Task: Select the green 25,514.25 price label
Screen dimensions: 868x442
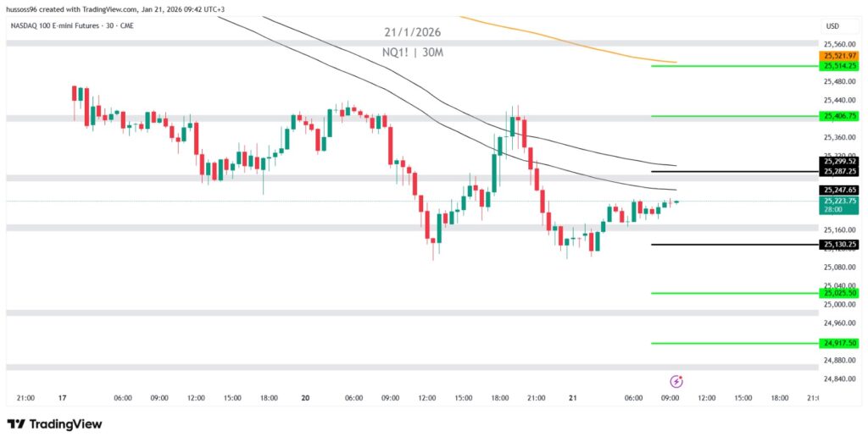Action: [839, 65]
